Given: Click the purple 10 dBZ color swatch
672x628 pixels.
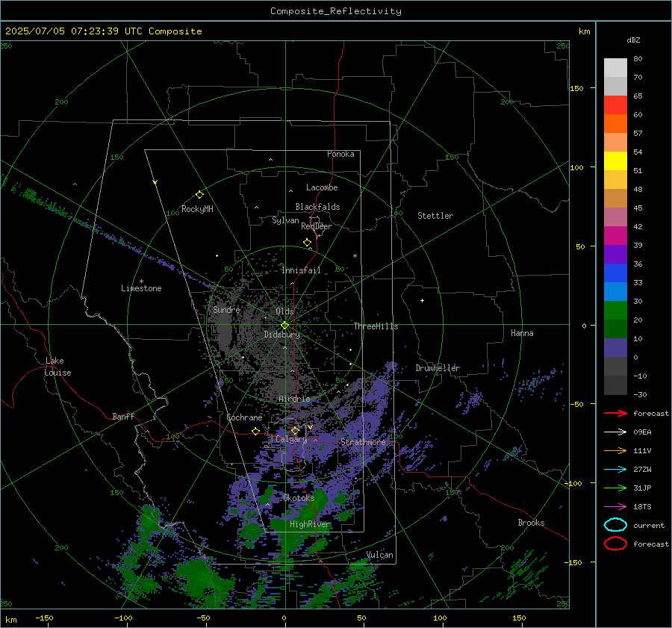Looking at the screenshot, I should [x=615, y=348].
